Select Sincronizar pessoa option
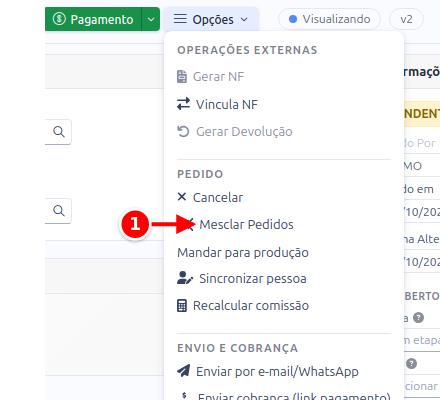The height and width of the screenshot is (400, 440). 242,278
